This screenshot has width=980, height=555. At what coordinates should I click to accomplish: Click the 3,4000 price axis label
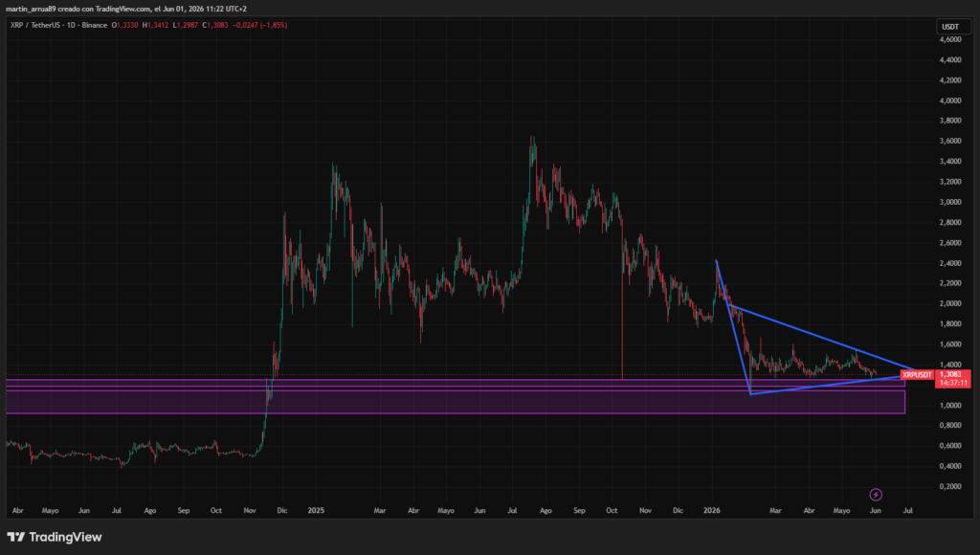point(950,162)
